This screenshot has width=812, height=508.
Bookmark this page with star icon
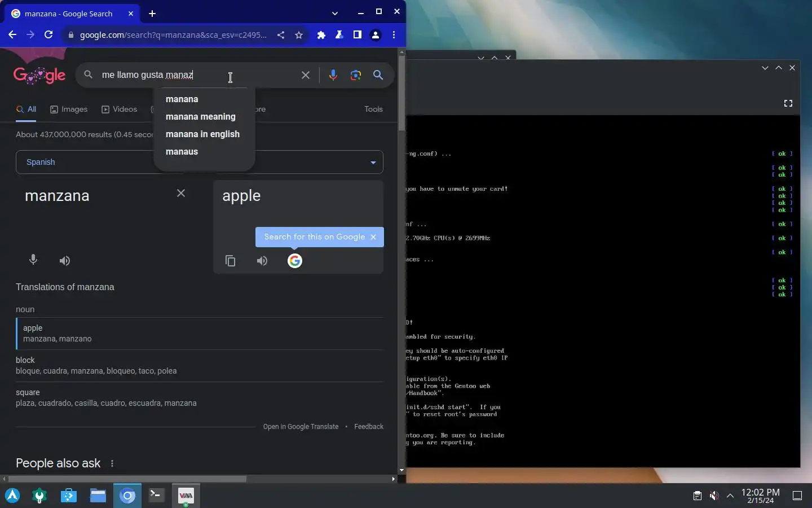[299, 35]
